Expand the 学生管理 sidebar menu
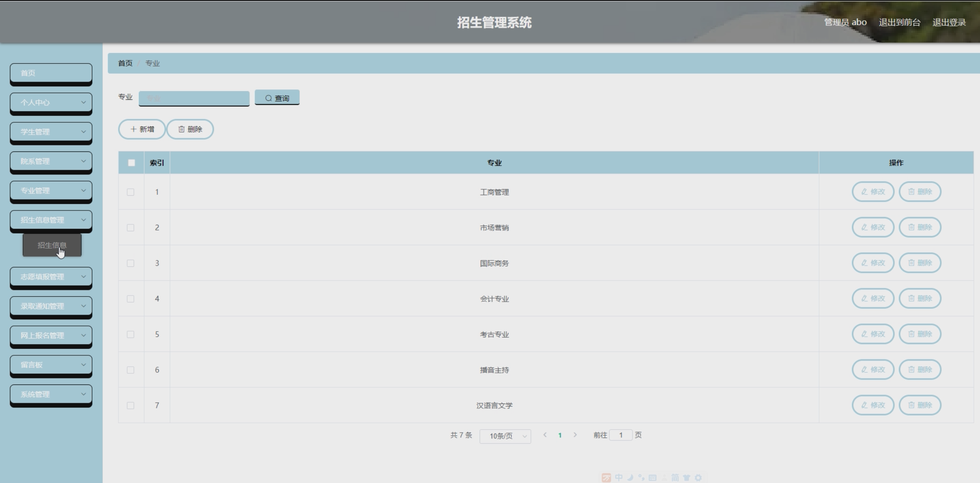 [51, 132]
